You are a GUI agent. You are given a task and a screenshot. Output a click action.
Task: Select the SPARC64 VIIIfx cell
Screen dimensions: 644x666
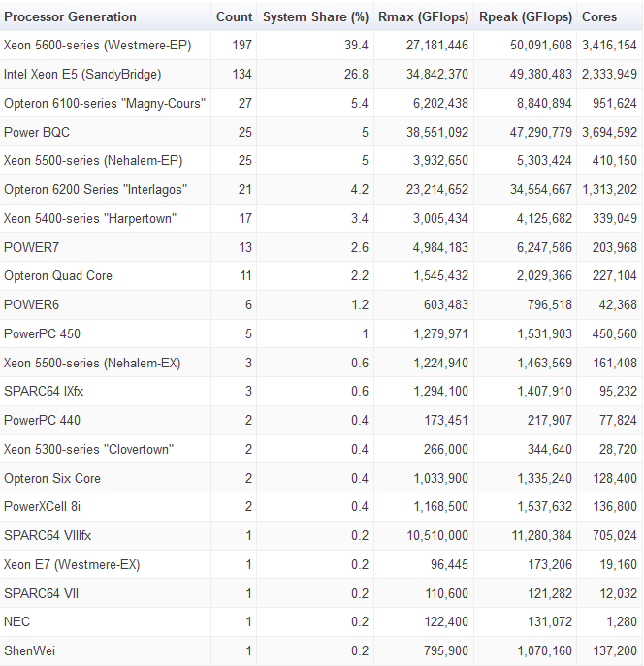click(48, 535)
